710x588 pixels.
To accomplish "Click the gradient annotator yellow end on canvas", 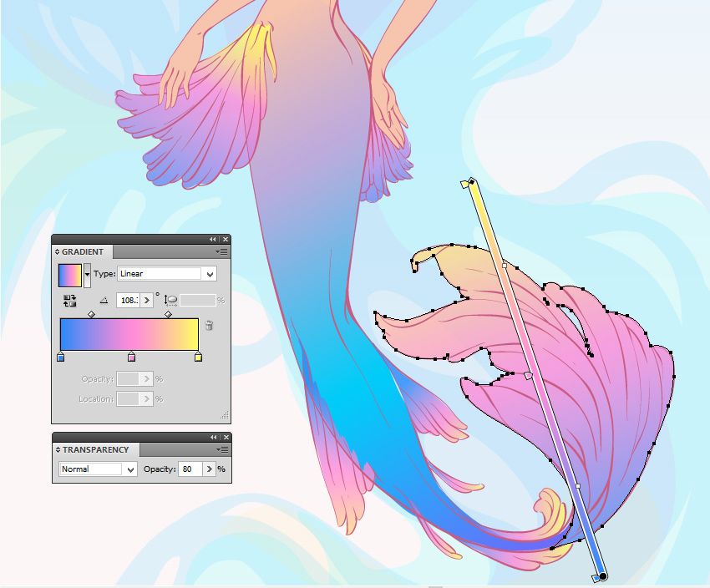I will tap(471, 182).
